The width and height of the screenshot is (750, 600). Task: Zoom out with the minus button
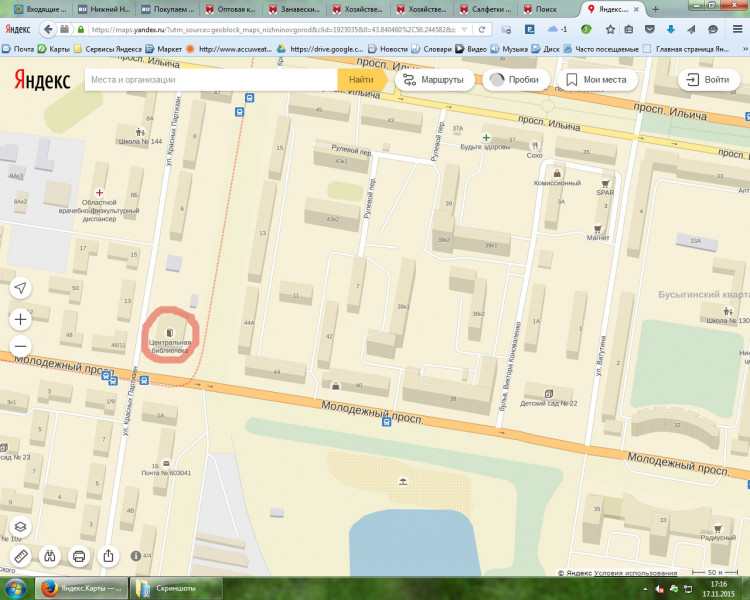(x=21, y=347)
